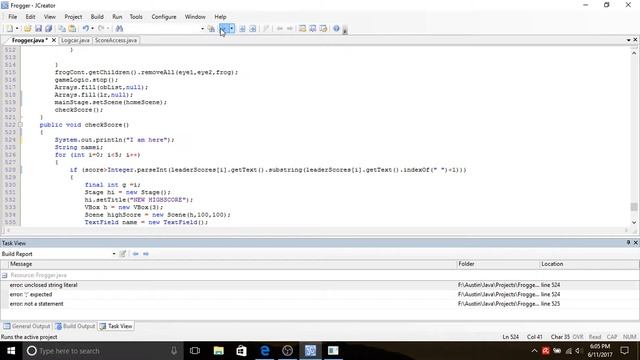Open Microsoft Edge from the taskbar
Screen dimensions: 640x360
(x=264, y=351)
